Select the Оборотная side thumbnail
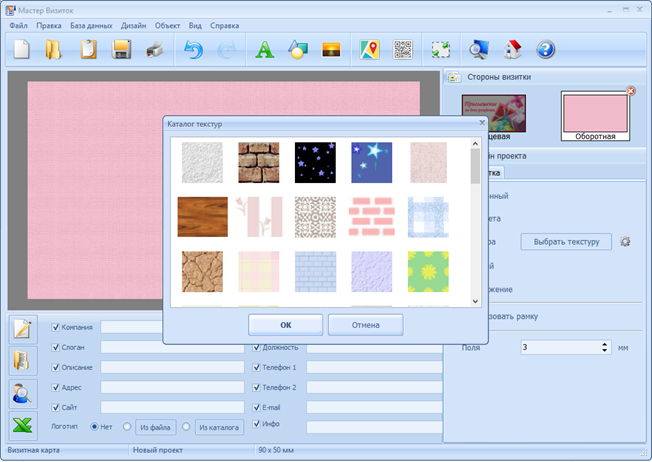 [595, 116]
